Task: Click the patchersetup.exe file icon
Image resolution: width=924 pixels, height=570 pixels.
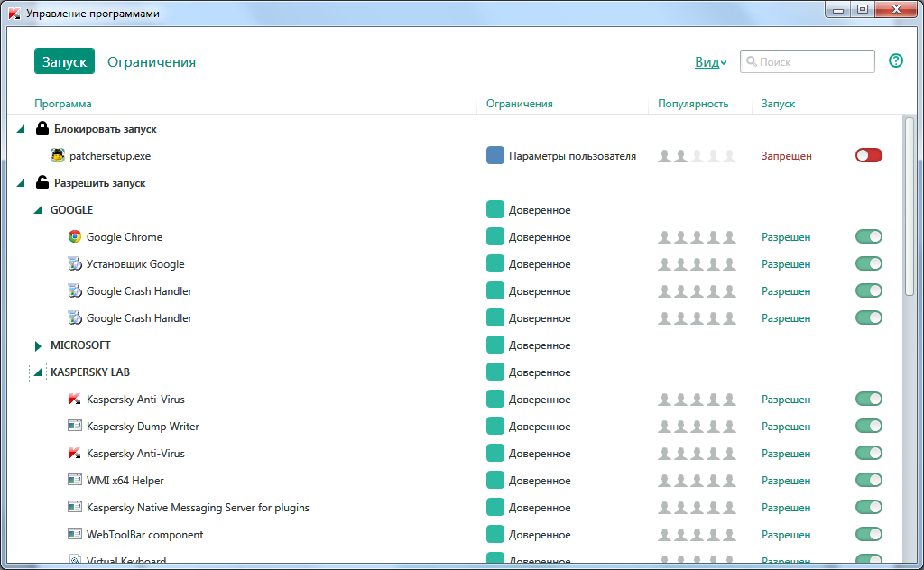Action: pos(58,155)
